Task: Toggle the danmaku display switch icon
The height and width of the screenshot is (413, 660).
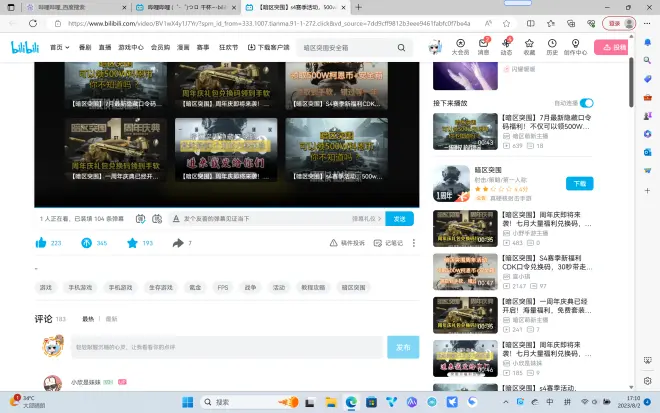Action: click(x=140, y=219)
